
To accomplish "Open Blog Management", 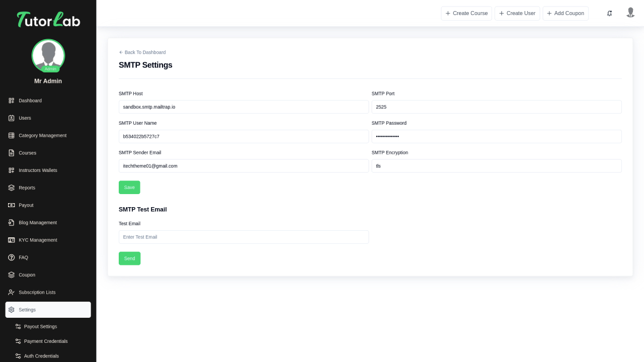I will [37, 222].
